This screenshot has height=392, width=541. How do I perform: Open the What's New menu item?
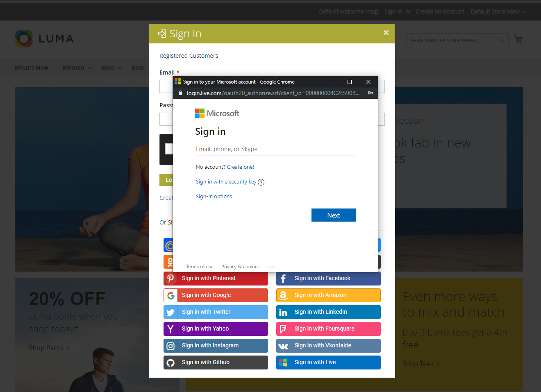pyautogui.click(x=32, y=68)
